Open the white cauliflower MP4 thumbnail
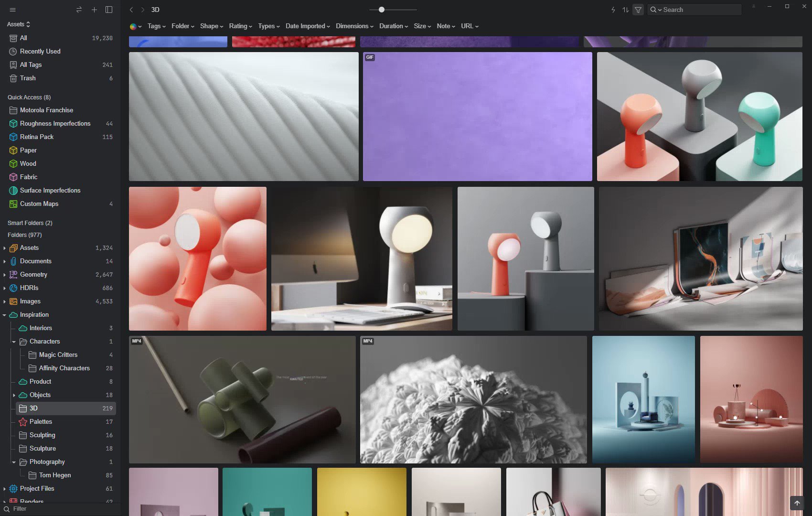This screenshot has width=812, height=516. tap(473, 399)
